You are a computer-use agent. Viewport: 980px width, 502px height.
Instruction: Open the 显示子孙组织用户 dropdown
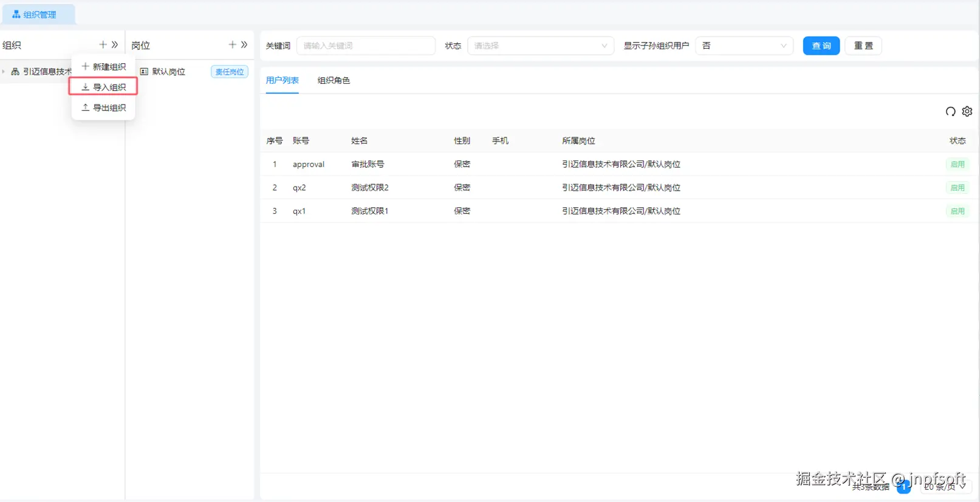point(744,46)
